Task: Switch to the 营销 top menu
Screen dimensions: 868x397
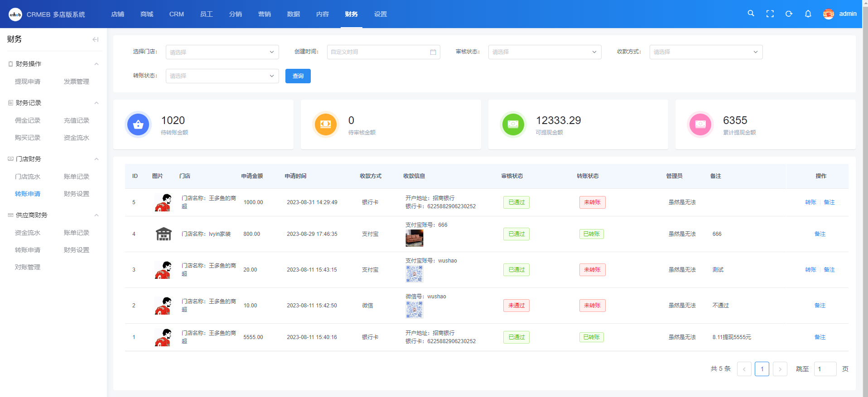Action: pos(264,14)
